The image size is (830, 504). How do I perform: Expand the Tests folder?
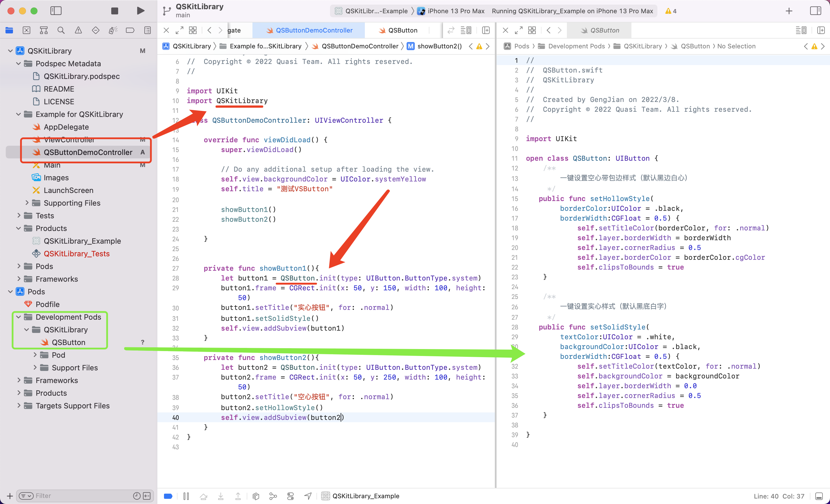coord(18,215)
